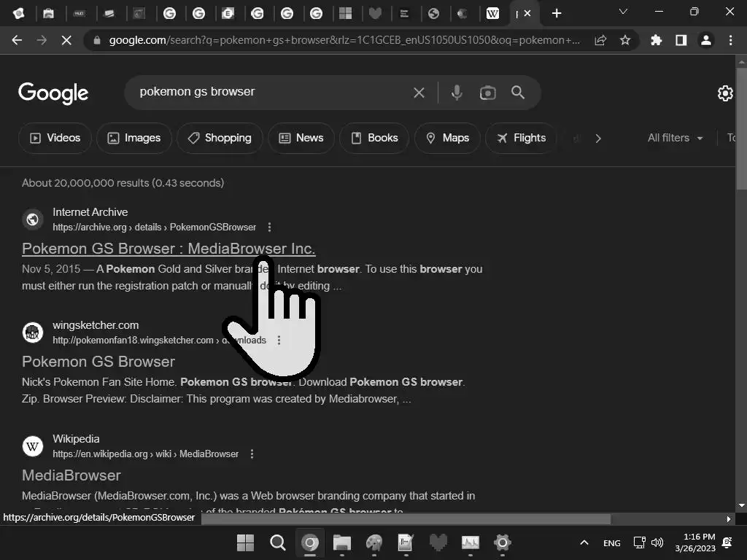Click the archive.org breadcrumb URL
Screen dimensions: 747x560
click(x=155, y=227)
